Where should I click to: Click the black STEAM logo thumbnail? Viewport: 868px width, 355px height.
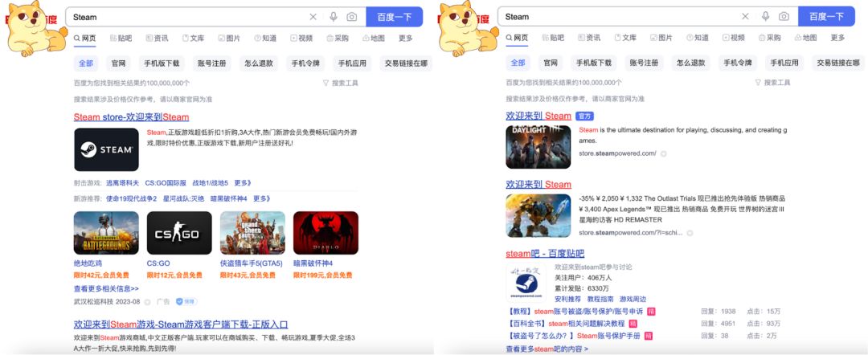(106, 150)
